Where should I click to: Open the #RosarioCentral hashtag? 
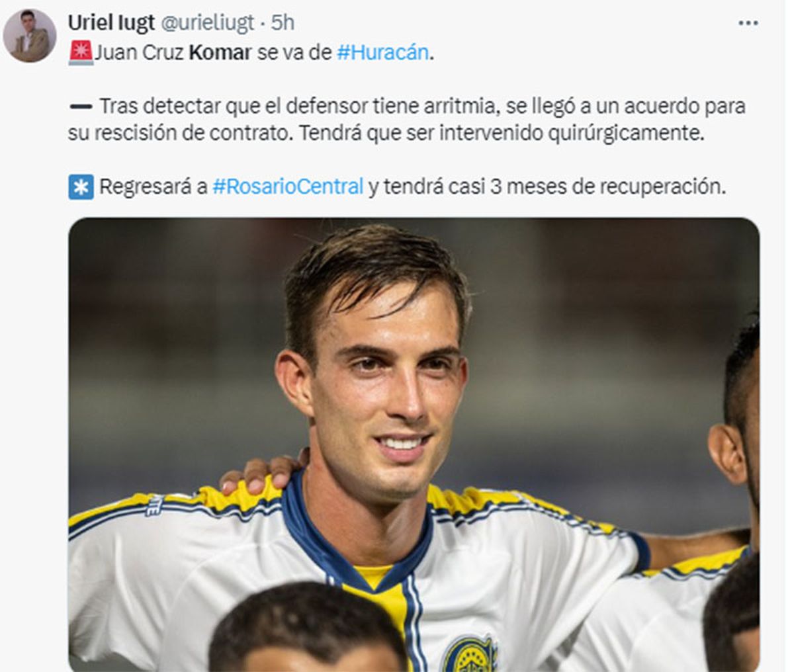[288, 187]
